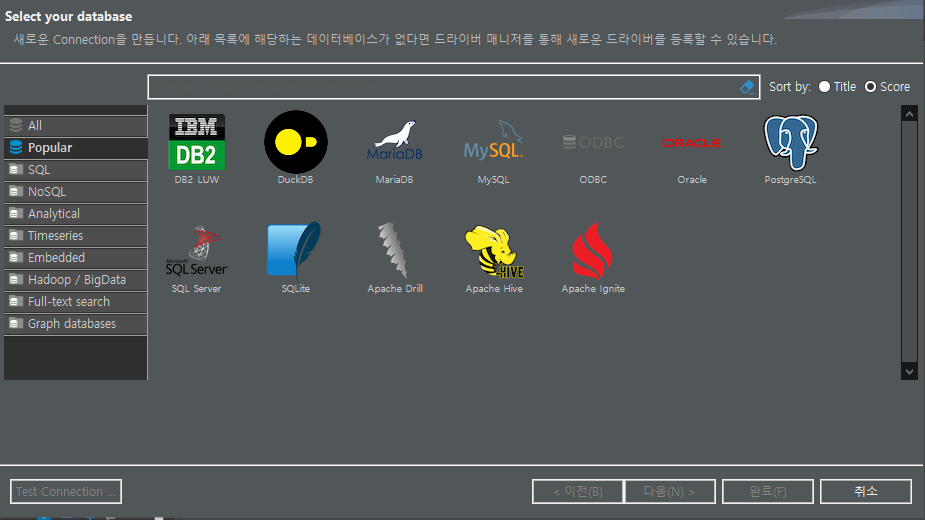The height and width of the screenshot is (520, 925).
Task: Clear the search field with eraser icon
Action: click(x=747, y=87)
